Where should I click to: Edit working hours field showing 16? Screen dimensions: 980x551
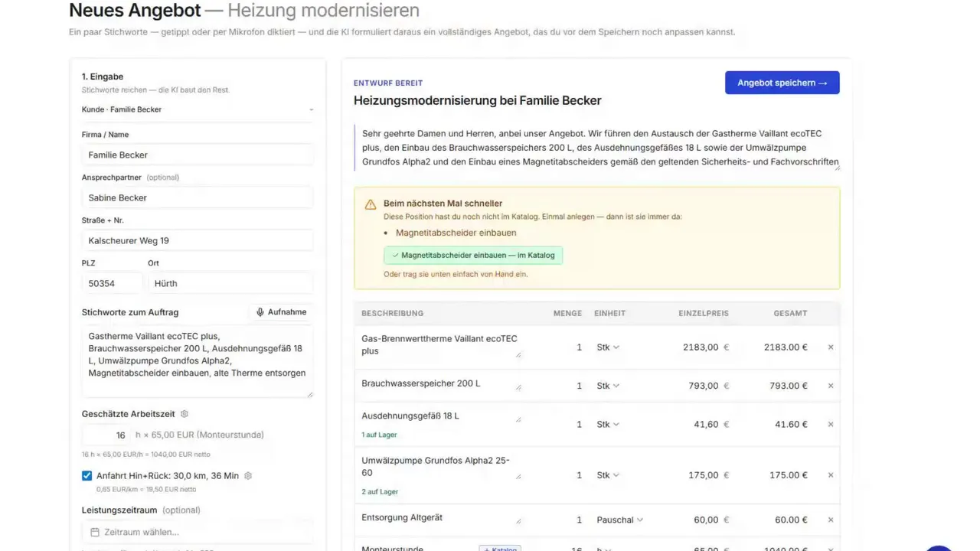coord(106,435)
